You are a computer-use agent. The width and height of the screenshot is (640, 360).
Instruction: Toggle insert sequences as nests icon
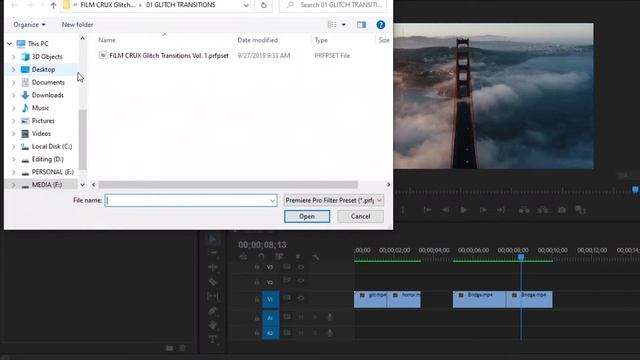(243, 256)
